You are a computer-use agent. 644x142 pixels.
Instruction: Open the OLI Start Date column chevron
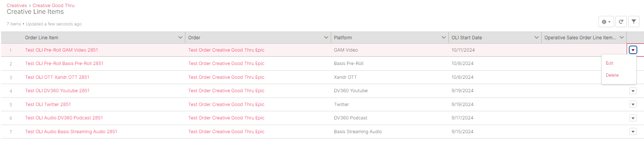pyautogui.click(x=537, y=37)
